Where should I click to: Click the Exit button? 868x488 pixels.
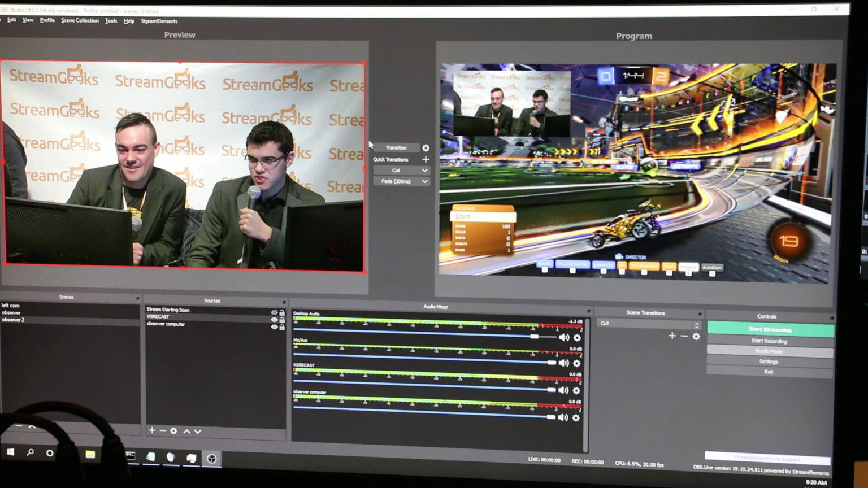click(769, 372)
